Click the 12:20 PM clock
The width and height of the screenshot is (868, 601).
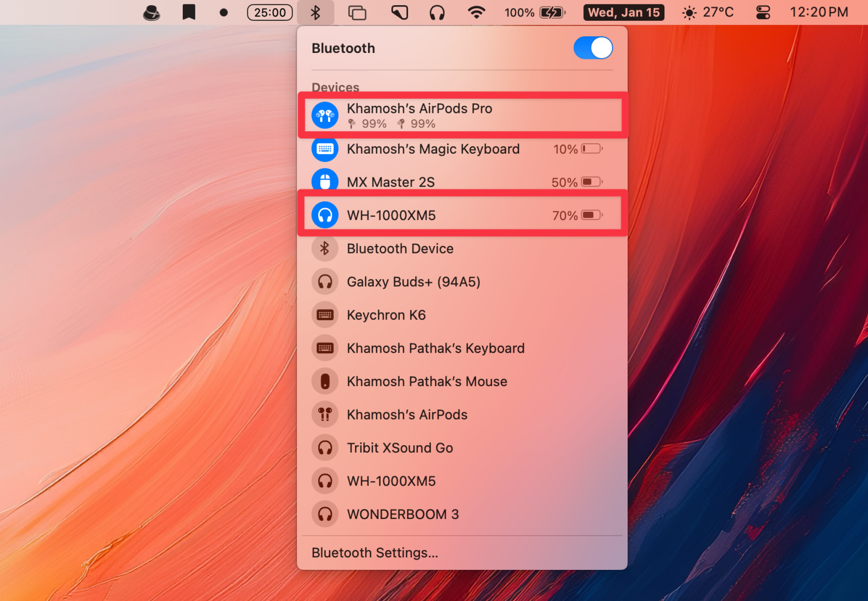click(819, 12)
